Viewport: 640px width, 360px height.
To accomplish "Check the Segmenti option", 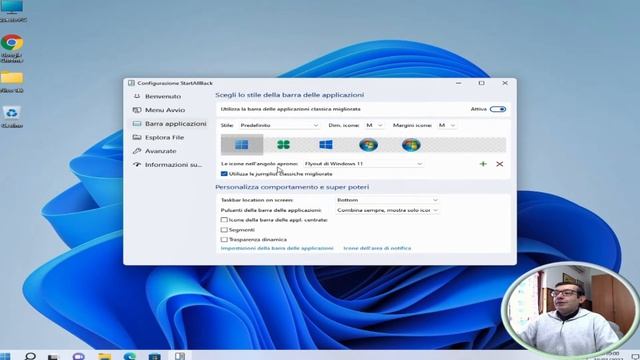I will tap(224, 230).
